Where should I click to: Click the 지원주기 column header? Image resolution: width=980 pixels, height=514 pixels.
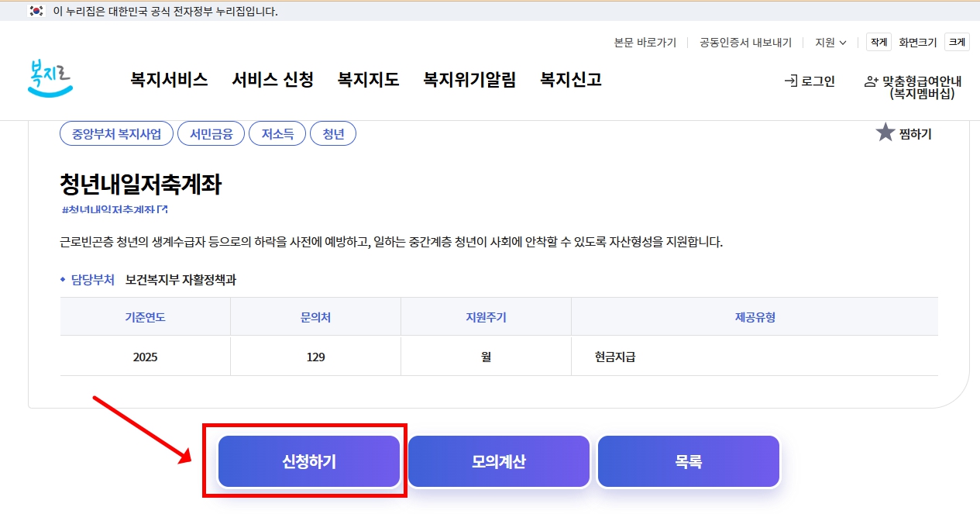486,317
